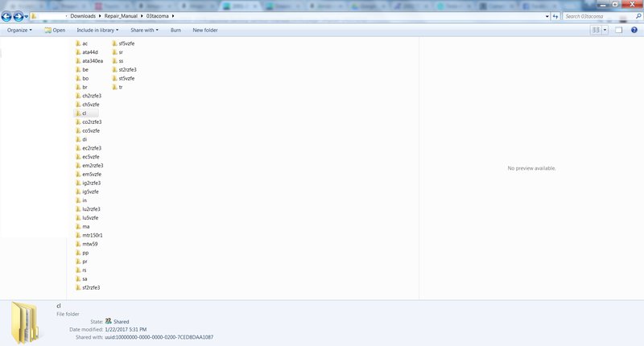Select the ac folder
Viewport: 644px width, 346px height.
(81, 43)
